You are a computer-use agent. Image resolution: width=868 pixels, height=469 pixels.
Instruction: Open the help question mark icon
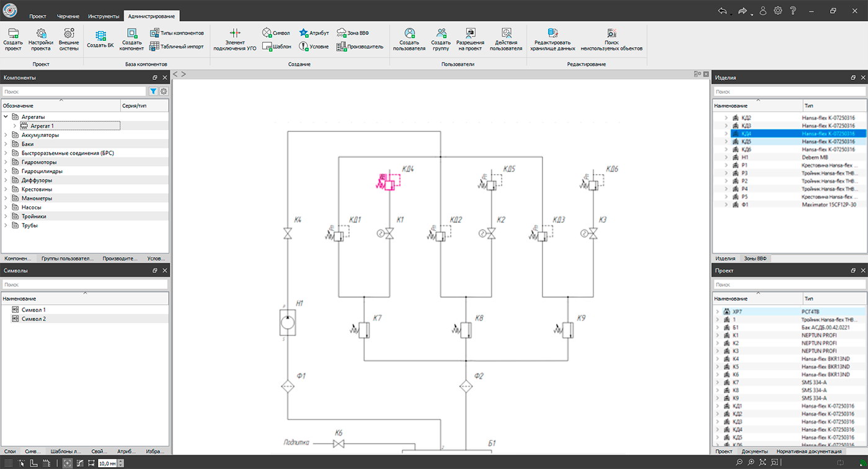click(793, 11)
